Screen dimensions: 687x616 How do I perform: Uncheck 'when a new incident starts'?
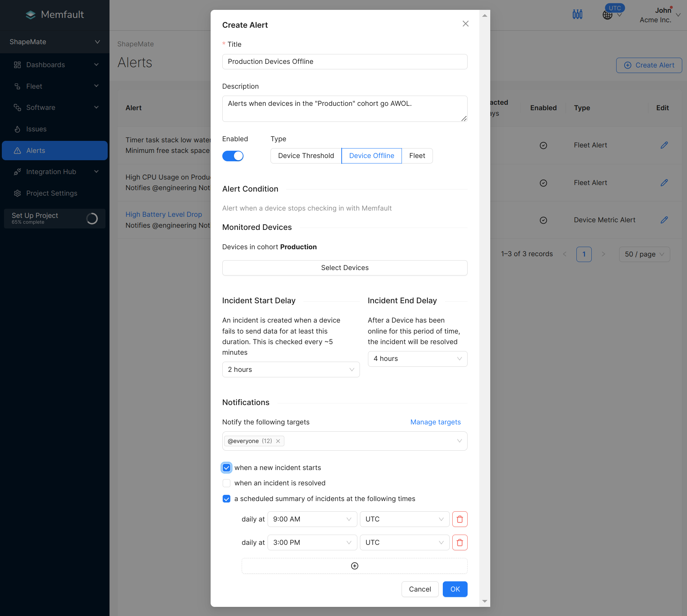pyautogui.click(x=227, y=467)
